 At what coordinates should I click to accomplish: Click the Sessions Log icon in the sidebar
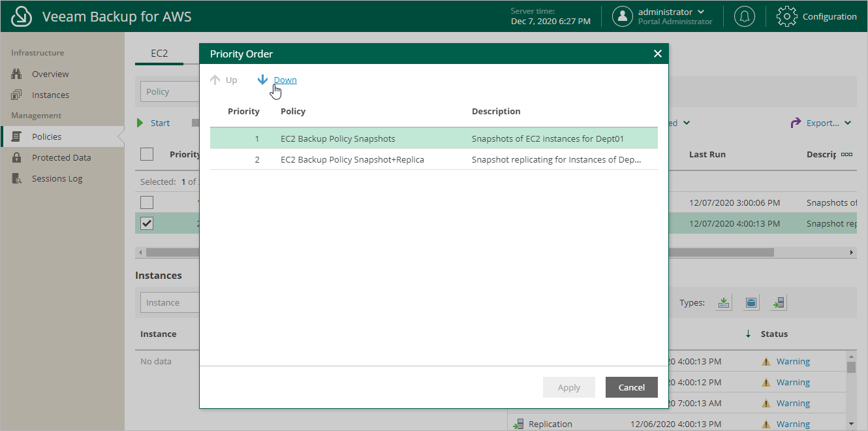[x=17, y=178]
